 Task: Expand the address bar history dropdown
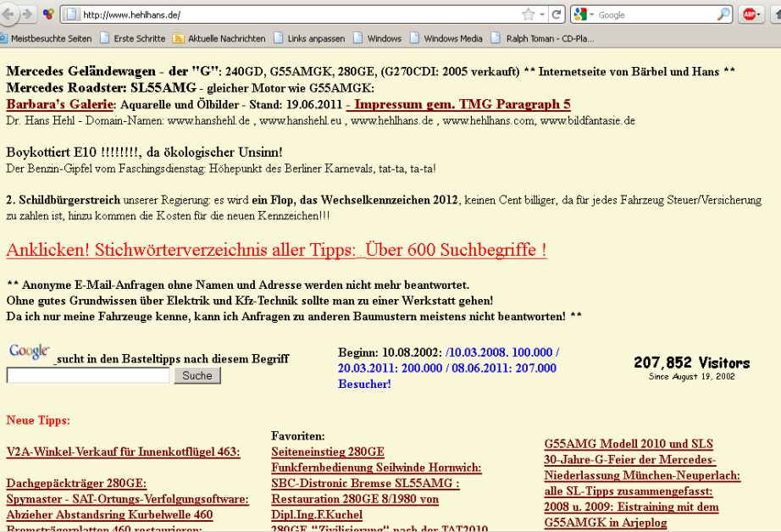point(542,14)
